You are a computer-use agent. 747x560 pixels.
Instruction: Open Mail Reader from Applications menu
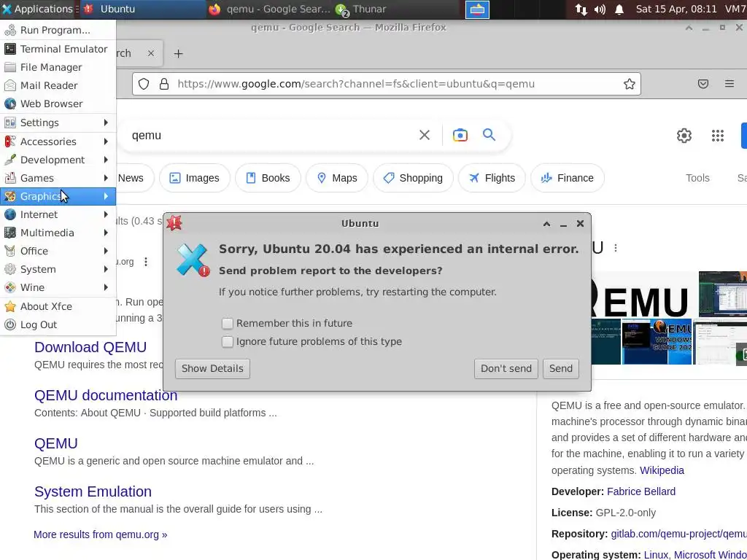click(x=58, y=86)
